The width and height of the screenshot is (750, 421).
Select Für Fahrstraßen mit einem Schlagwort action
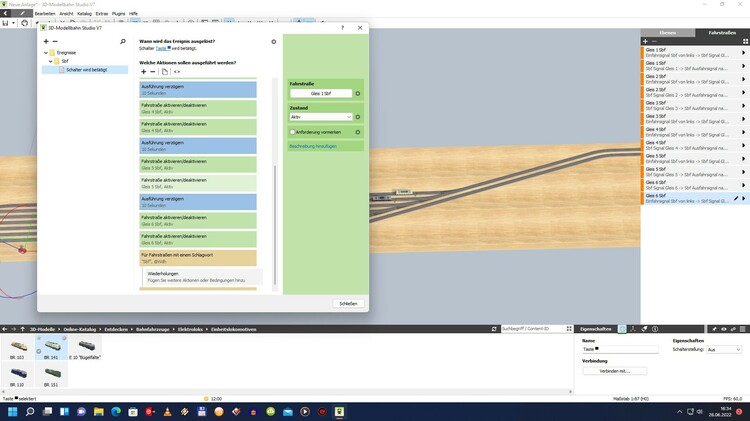pyautogui.click(x=198, y=258)
